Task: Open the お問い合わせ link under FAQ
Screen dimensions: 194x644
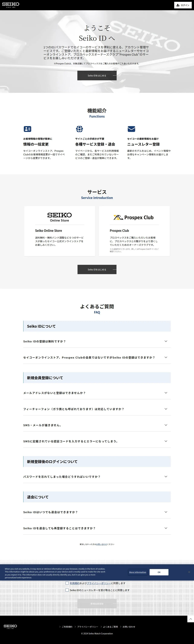Action: click(102, 544)
